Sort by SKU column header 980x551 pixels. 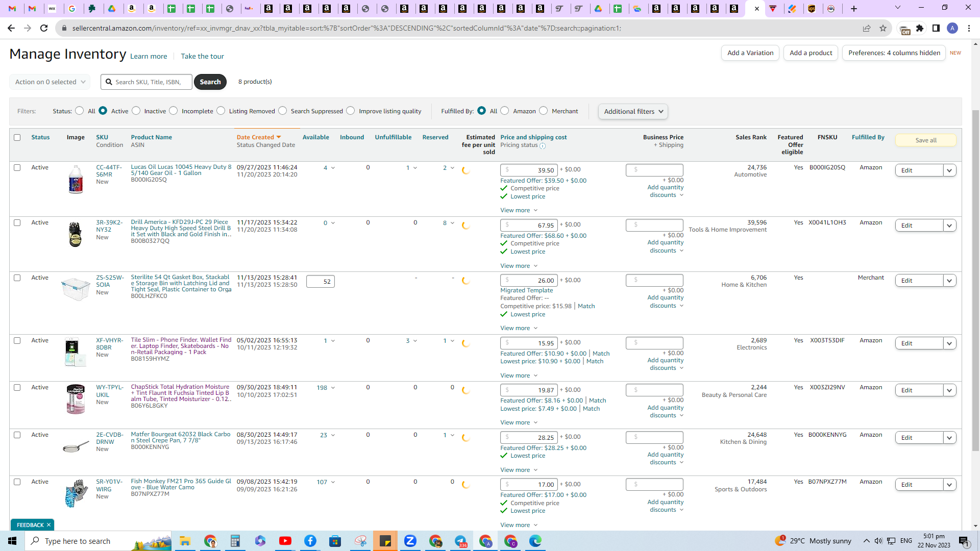[102, 137]
